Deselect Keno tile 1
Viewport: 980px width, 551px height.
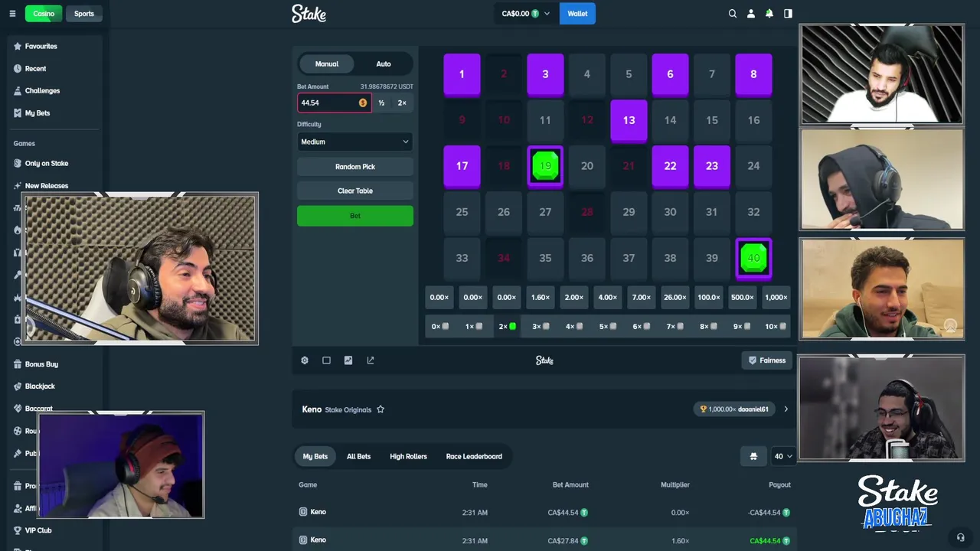tap(462, 74)
